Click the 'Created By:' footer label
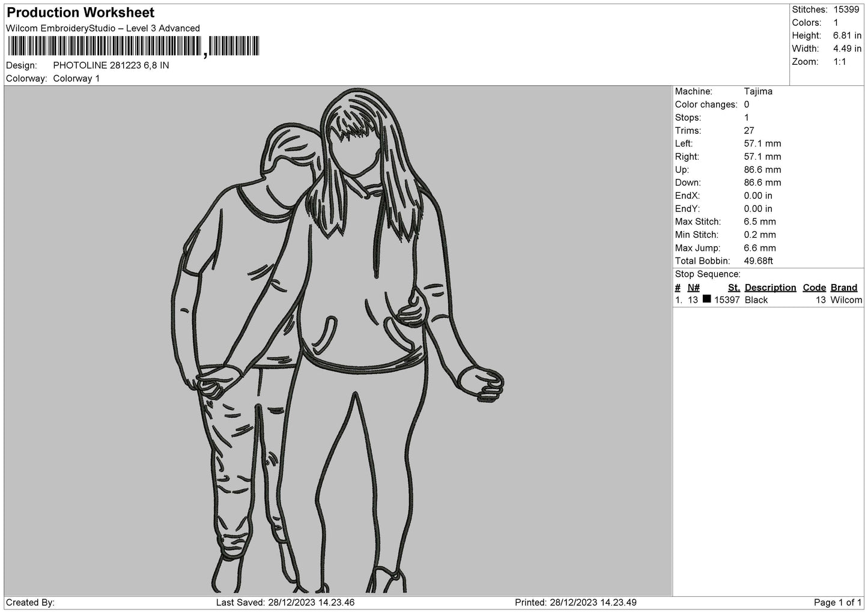The height and width of the screenshot is (613, 868). [x=31, y=603]
